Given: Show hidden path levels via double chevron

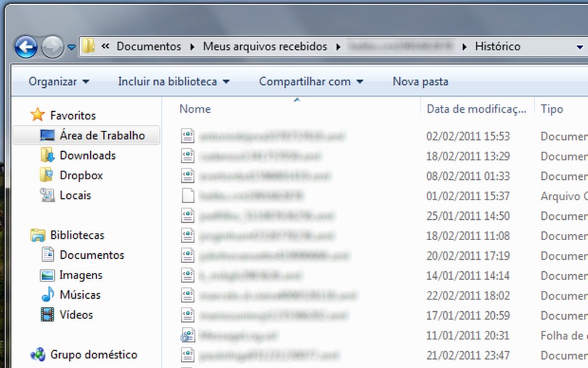Looking at the screenshot, I should (x=105, y=46).
